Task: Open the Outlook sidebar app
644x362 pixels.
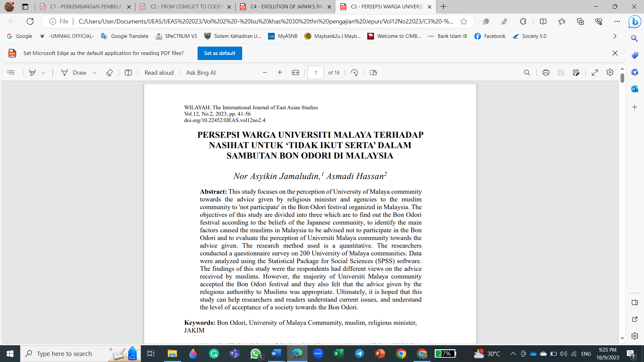Action: point(634,89)
